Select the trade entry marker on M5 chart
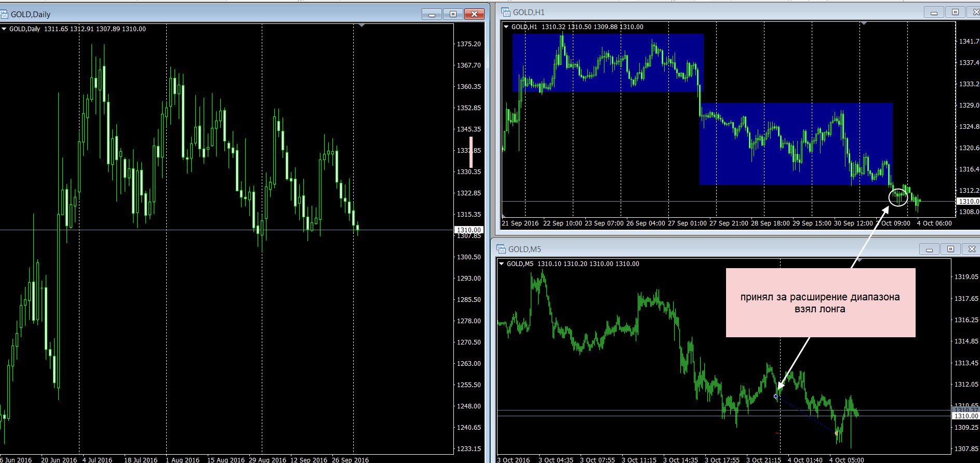 [x=776, y=396]
